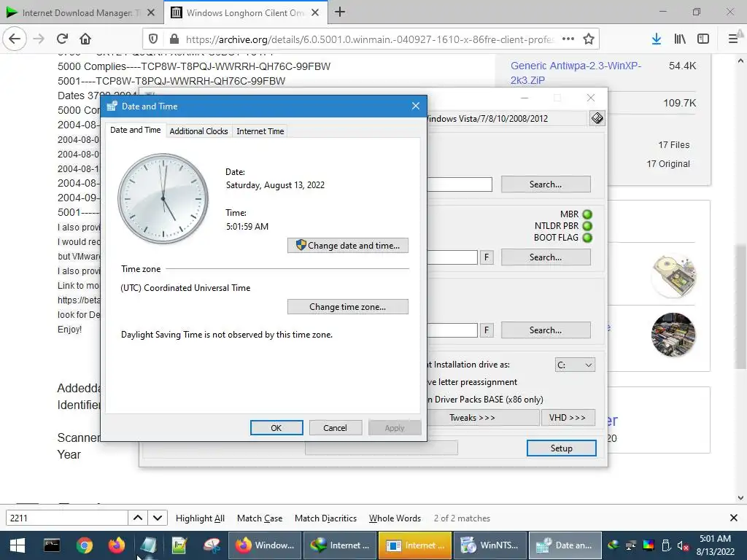Switch to the highlighted Internet taskbar button
Viewport: 747px width, 560px height.
415,545
